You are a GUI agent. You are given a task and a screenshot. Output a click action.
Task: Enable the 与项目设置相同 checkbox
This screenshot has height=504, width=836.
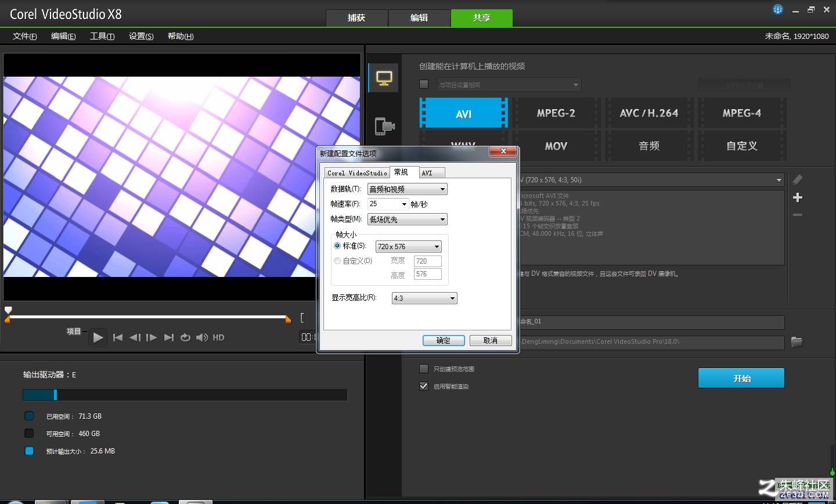tap(424, 85)
